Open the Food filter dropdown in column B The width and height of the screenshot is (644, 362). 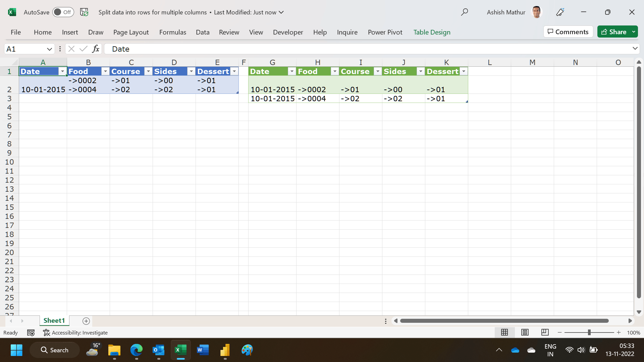(x=105, y=71)
